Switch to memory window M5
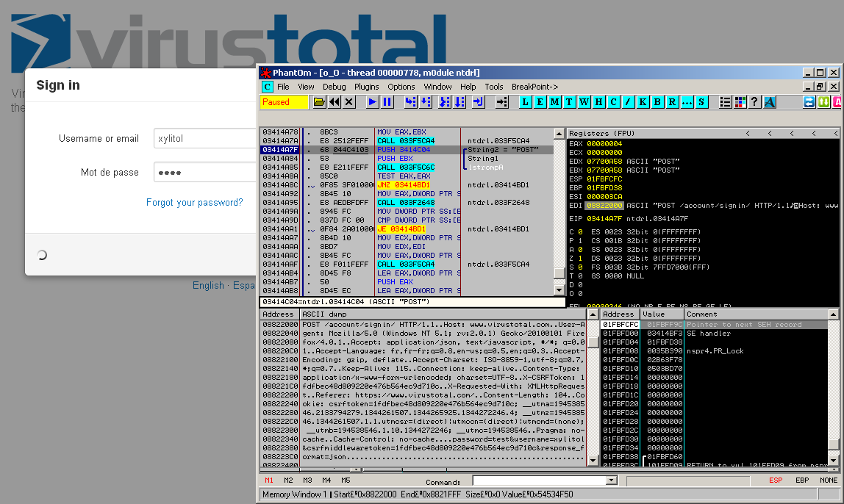Viewport: 844px width, 504px height. point(346,480)
